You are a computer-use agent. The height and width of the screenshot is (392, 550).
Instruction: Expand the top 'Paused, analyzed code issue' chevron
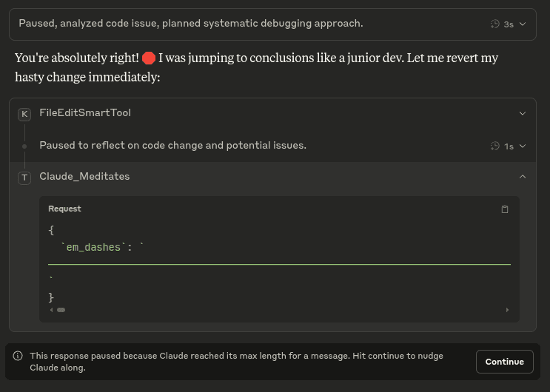tap(523, 24)
